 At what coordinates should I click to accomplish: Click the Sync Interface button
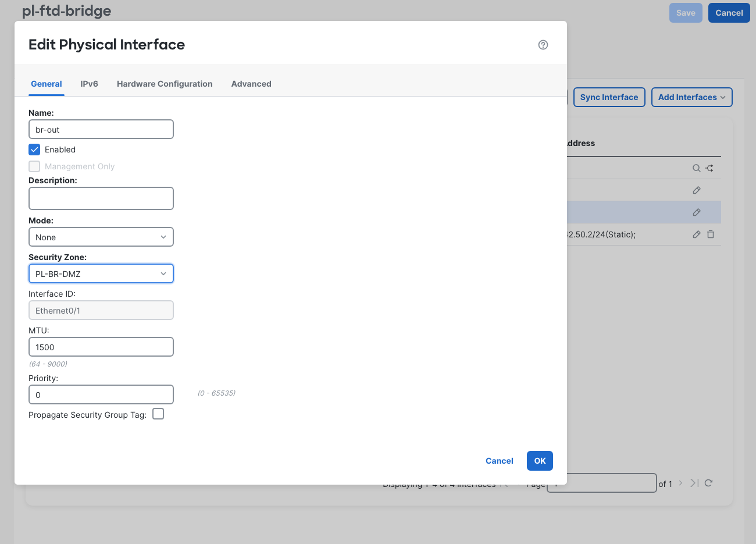[609, 97]
